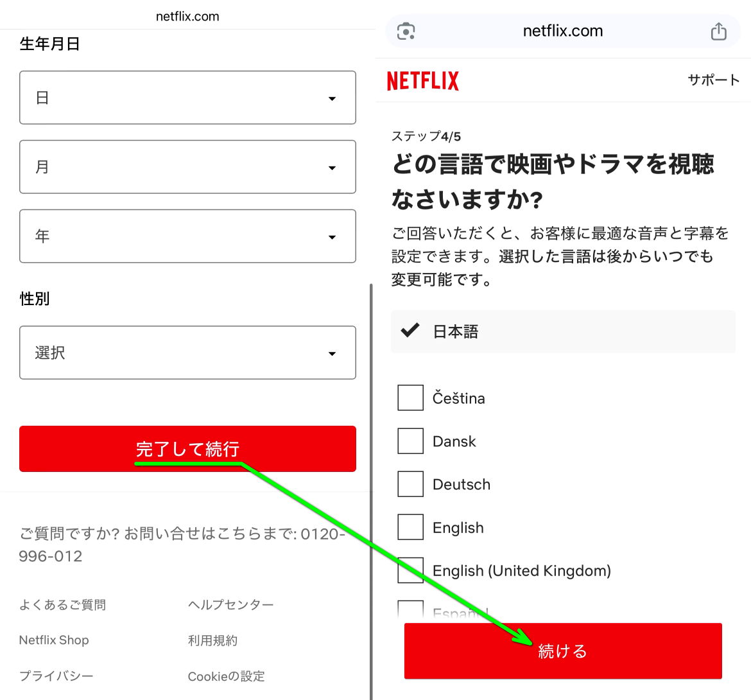Tap the netflix.com address bar on right
This screenshot has height=700, width=751.
(562, 31)
